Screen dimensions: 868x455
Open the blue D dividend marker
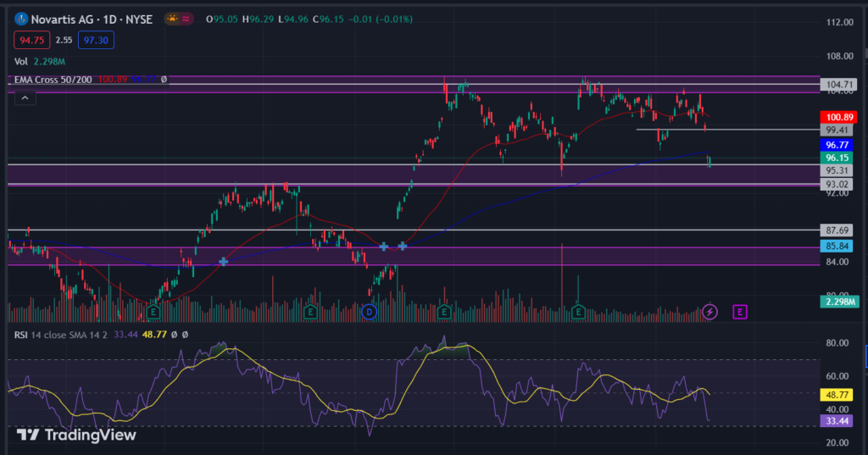click(x=369, y=312)
